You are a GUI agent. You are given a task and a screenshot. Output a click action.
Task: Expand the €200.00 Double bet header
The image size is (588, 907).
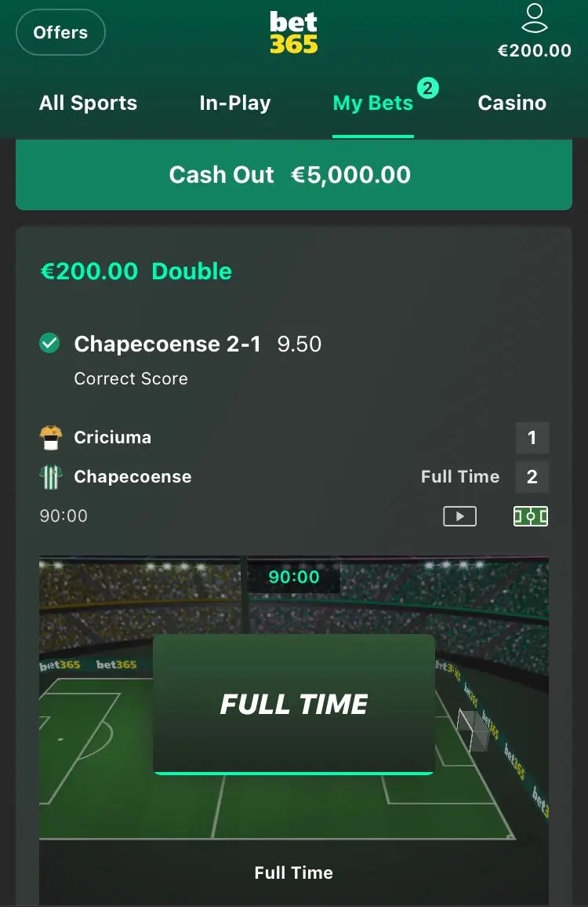(x=136, y=271)
